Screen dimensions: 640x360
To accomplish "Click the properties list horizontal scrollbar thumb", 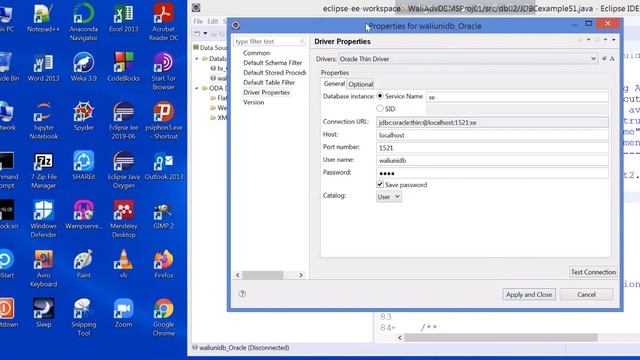I will click(x=262, y=275).
